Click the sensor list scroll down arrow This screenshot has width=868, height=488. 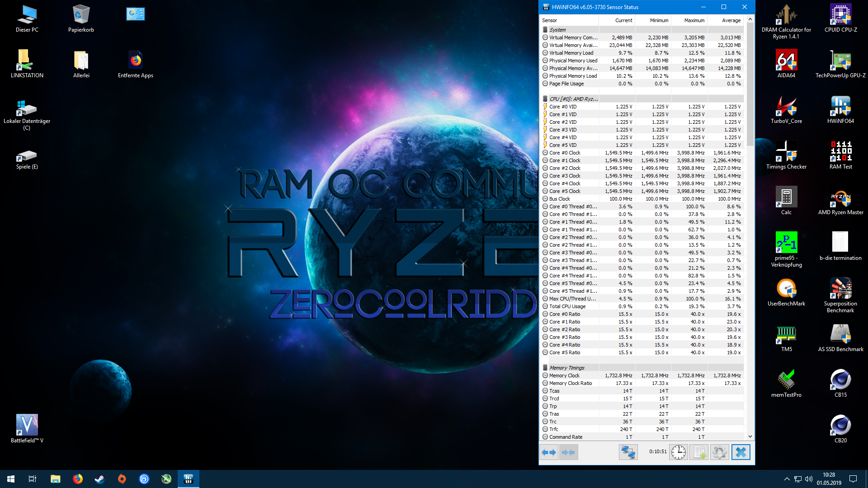(750, 436)
